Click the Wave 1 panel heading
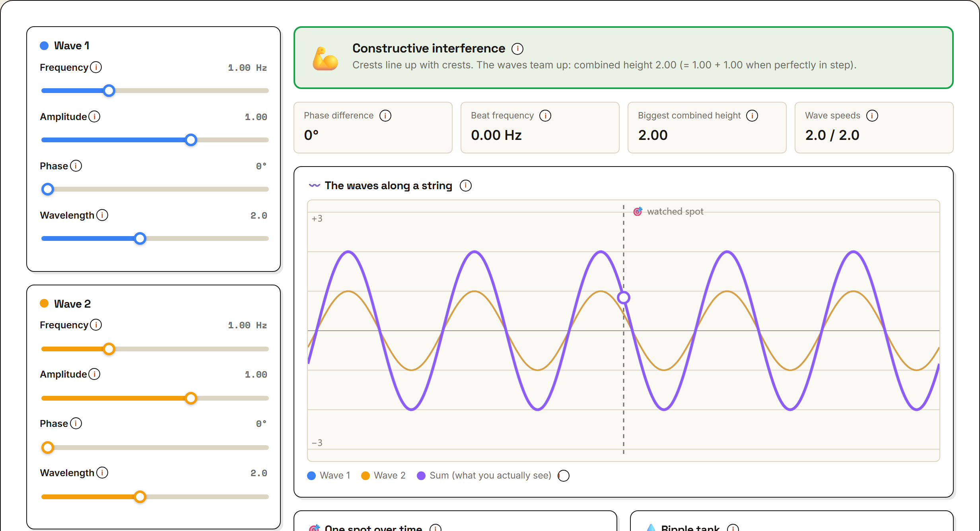Screen dimensions: 980x531 tap(72, 46)
